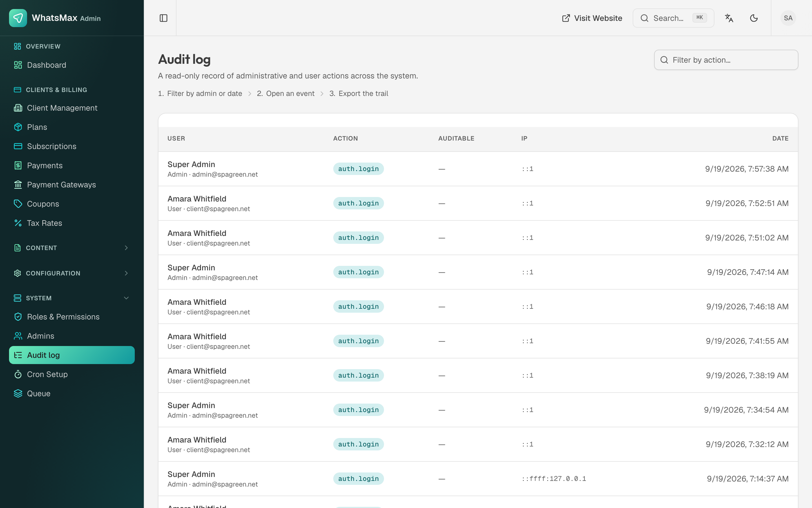Click the Visit Website link
The image size is (812, 508).
click(x=592, y=18)
